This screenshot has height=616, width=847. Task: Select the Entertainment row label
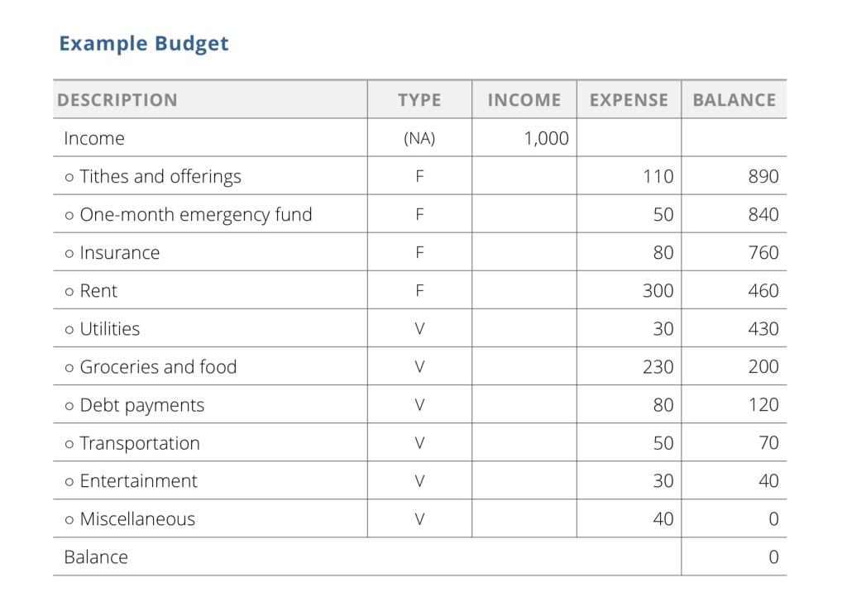point(138,481)
